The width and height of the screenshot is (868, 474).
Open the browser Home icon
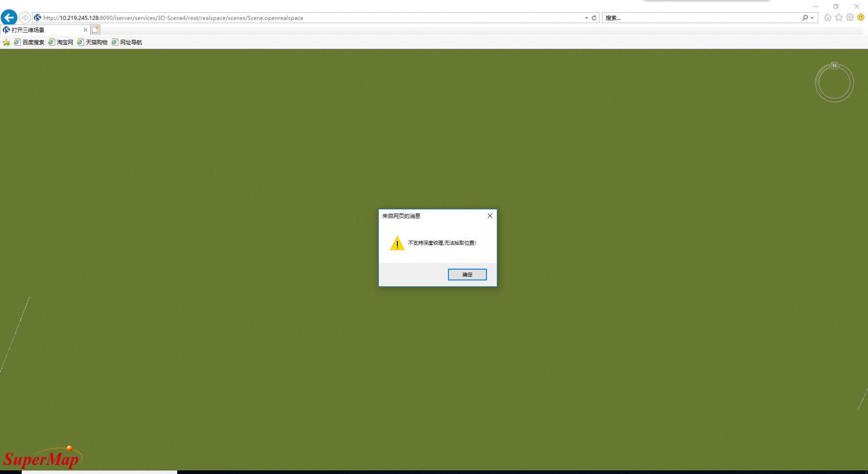827,17
